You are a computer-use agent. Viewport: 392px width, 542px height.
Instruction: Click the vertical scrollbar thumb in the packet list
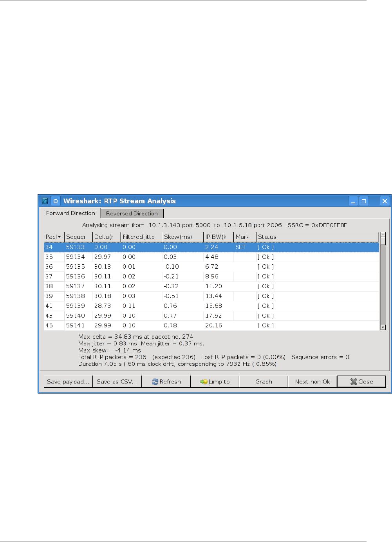(383, 241)
